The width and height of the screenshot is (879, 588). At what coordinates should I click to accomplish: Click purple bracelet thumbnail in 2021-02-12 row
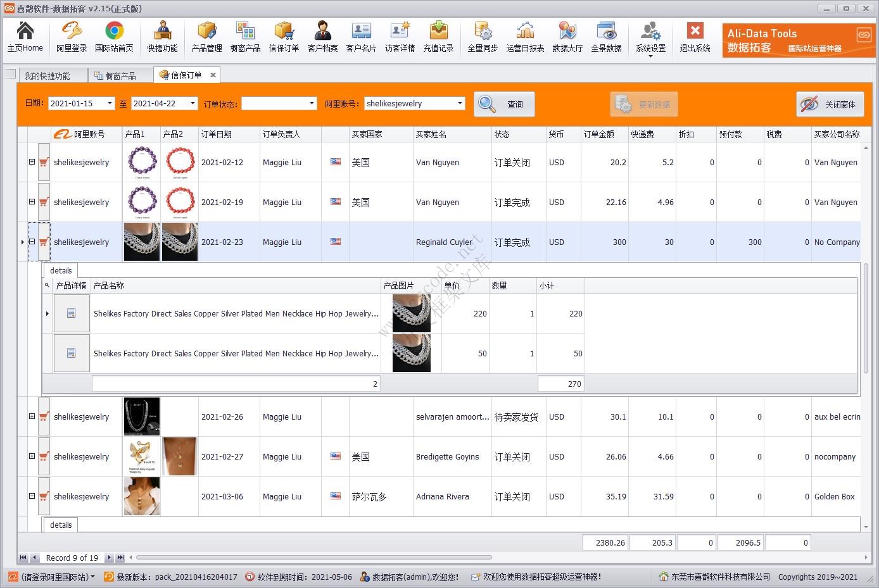click(142, 162)
